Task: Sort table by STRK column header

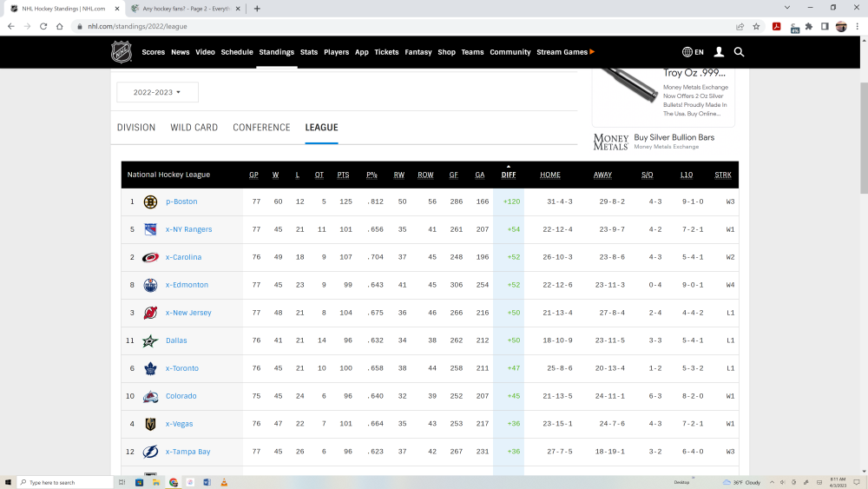Action: click(723, 175)
